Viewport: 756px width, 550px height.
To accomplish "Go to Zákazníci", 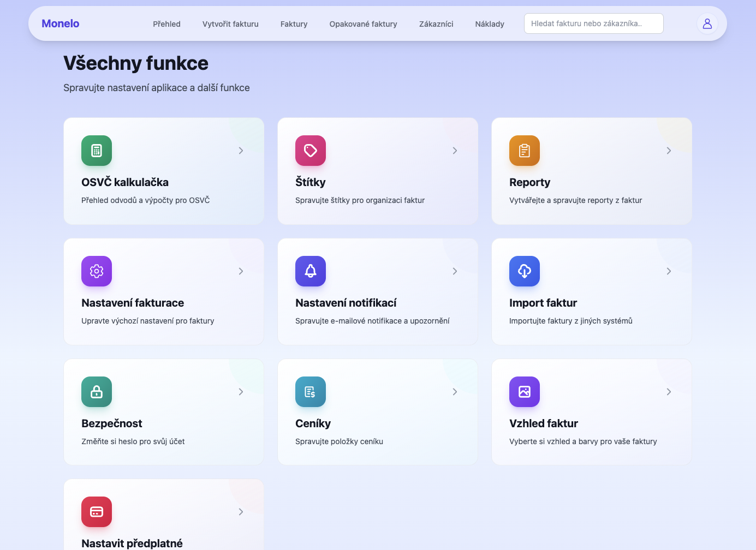I will click(436, 24).
